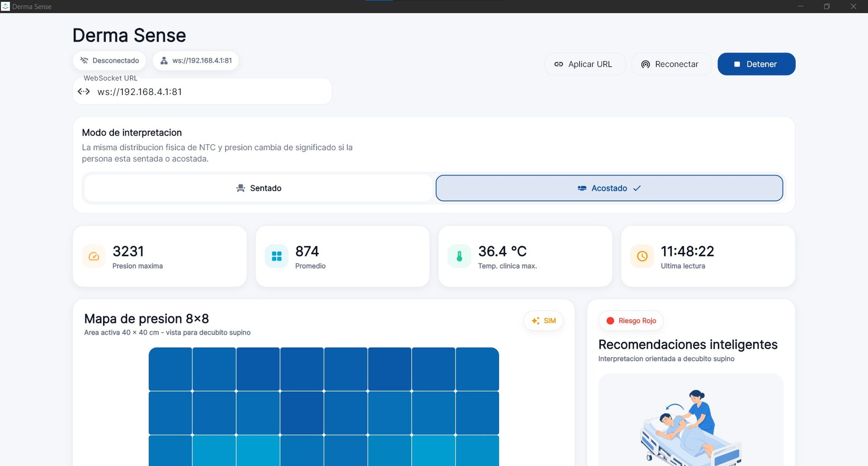Apply the WebSocket URL
Screen dimensions: 868x466
click(x=585, y=64)
